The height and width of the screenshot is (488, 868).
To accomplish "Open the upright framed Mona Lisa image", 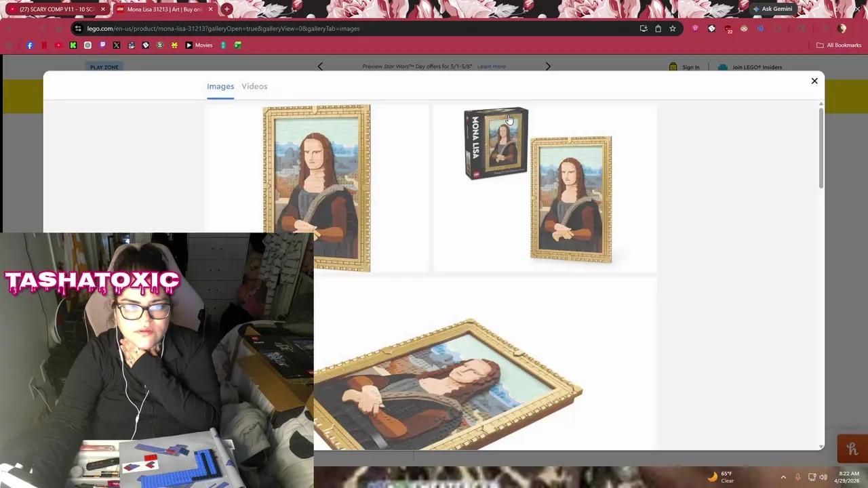I will click(317, 188).
